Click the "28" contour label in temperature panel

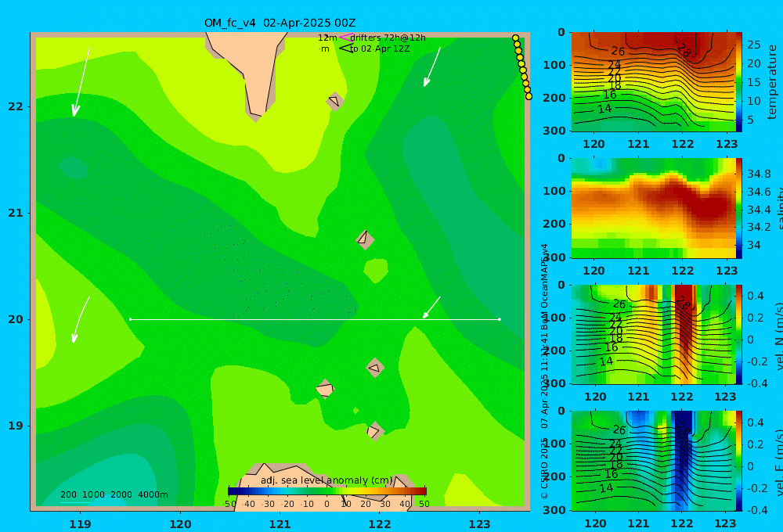pyautogui.click(x=683, y=50)
